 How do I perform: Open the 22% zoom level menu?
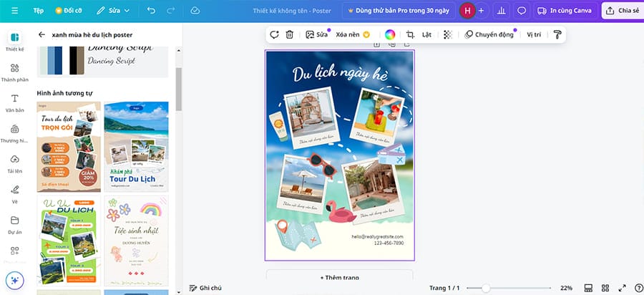(x=567, y=288)
